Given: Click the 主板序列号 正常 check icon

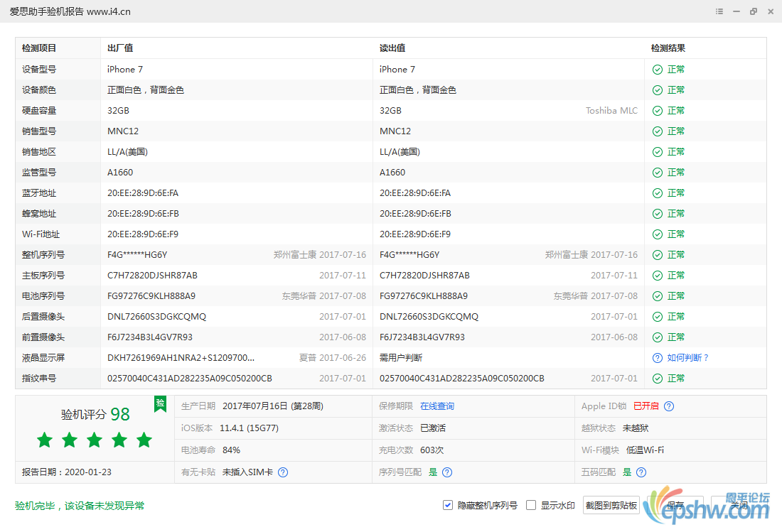Looking at the screenshot, I should (658, 276).
